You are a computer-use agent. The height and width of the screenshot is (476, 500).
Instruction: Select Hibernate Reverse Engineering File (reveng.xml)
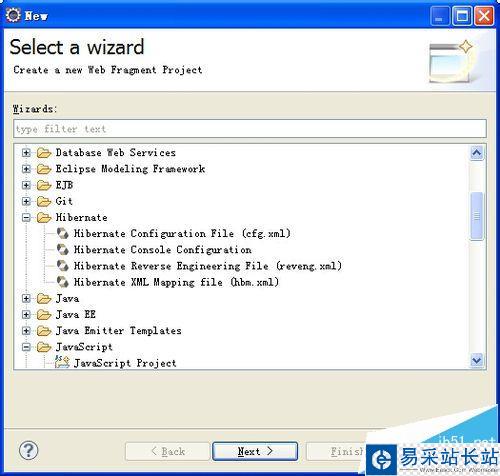[208, 266]
